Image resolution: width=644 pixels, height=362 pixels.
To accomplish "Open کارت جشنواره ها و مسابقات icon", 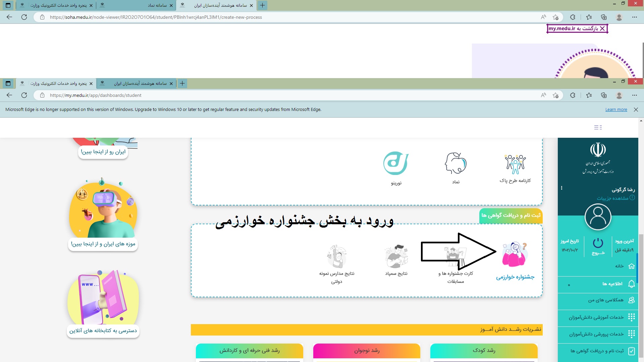I will point(455,256).
